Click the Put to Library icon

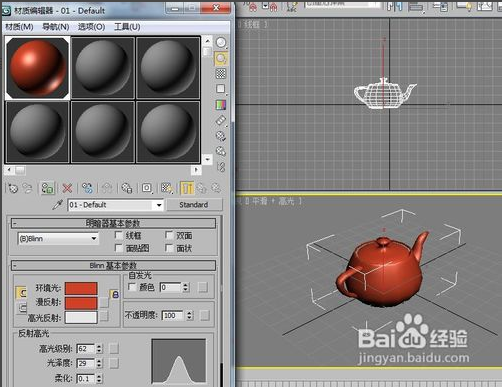point(127,188)
